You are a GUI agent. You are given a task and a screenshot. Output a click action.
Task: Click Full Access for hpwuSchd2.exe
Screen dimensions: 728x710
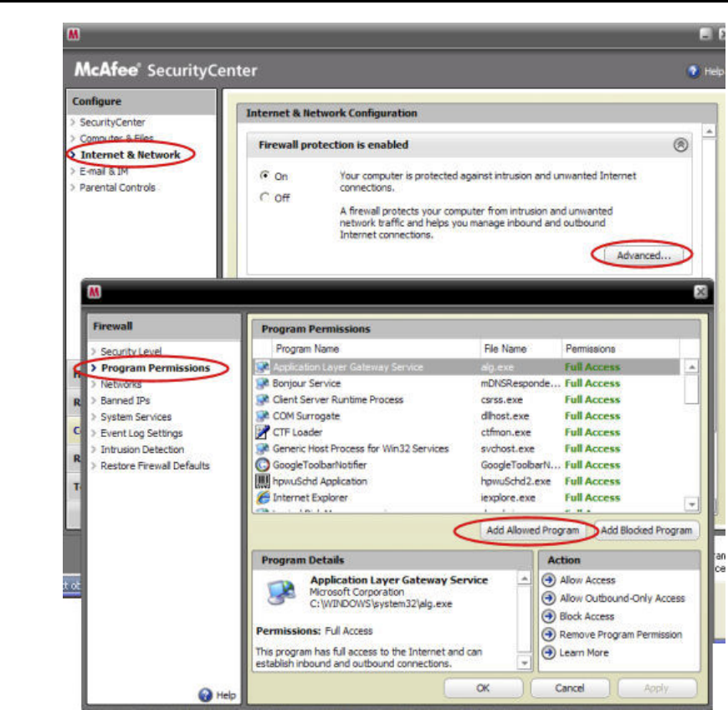592,481
